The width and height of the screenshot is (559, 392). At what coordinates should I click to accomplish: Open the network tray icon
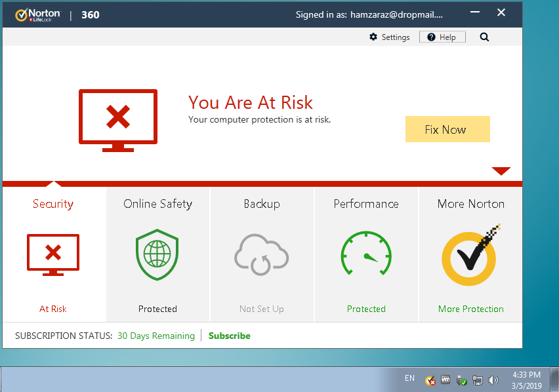coord(478,381)
